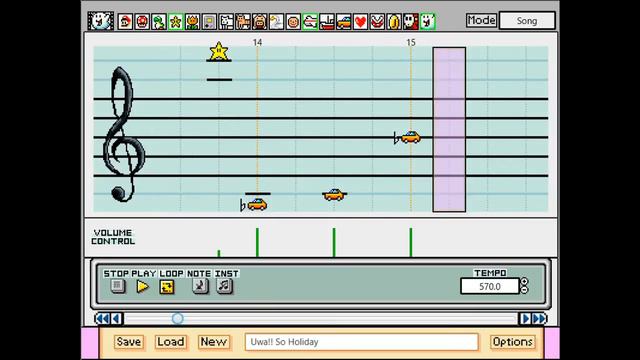The image size is (640, 360).
Task: Select the Dog instrument icon
Action: (226, 22)
